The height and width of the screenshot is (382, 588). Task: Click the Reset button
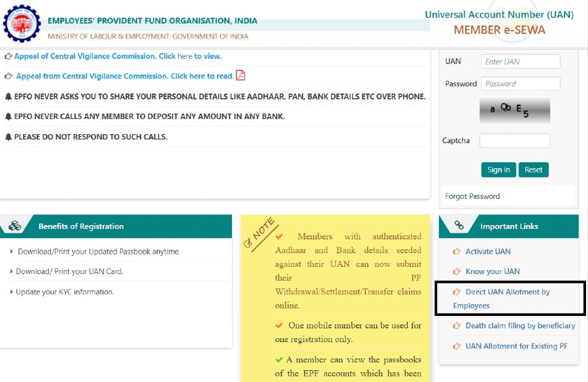[x=533, y=170]
